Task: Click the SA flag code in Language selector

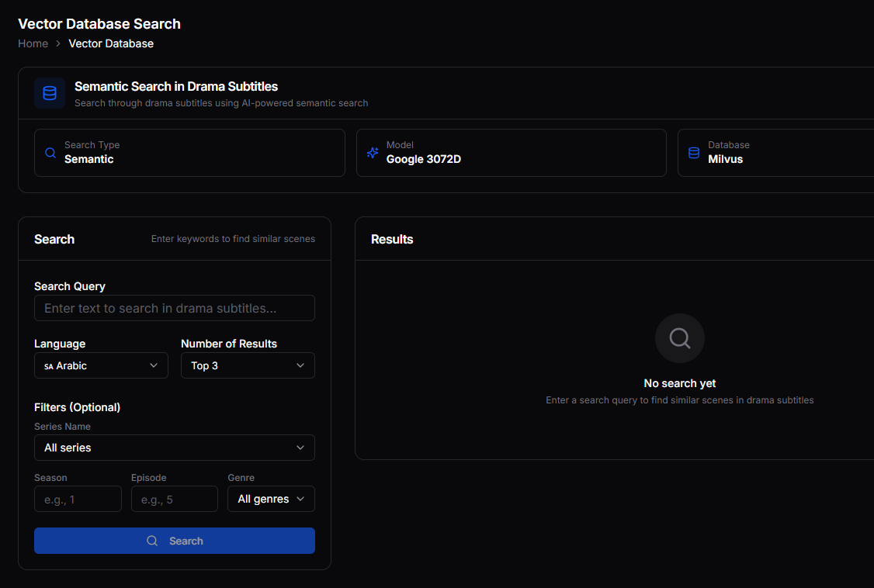Action: 49,366
